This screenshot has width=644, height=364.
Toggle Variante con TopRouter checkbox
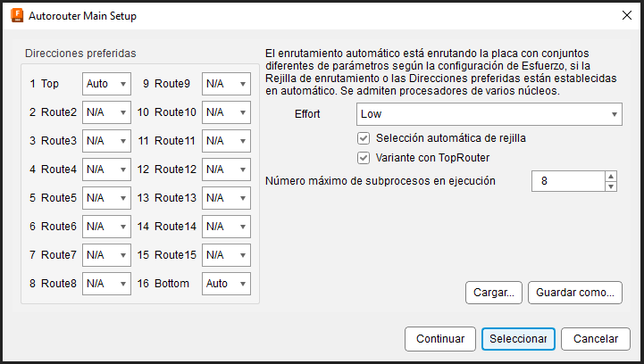tap(364, 158)
